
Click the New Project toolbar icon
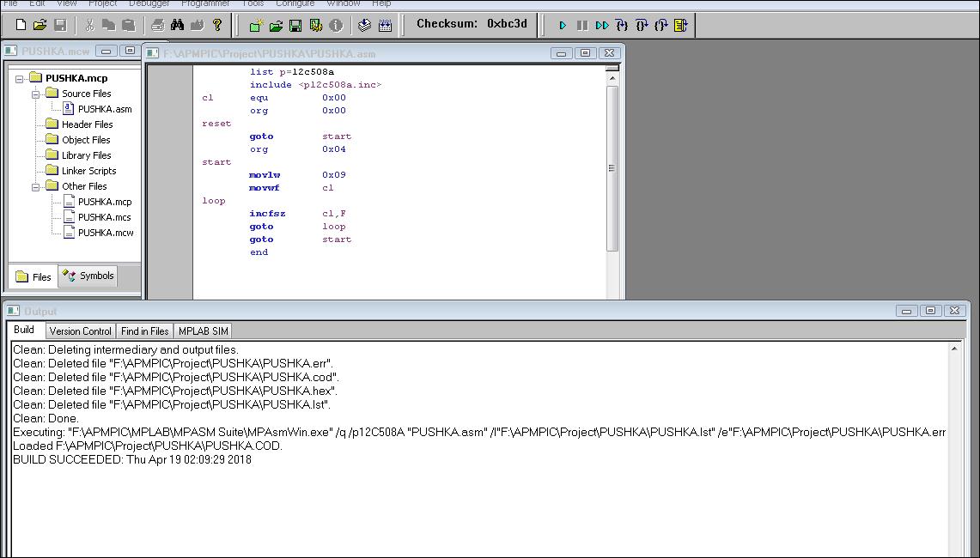(x=255, y=26)
